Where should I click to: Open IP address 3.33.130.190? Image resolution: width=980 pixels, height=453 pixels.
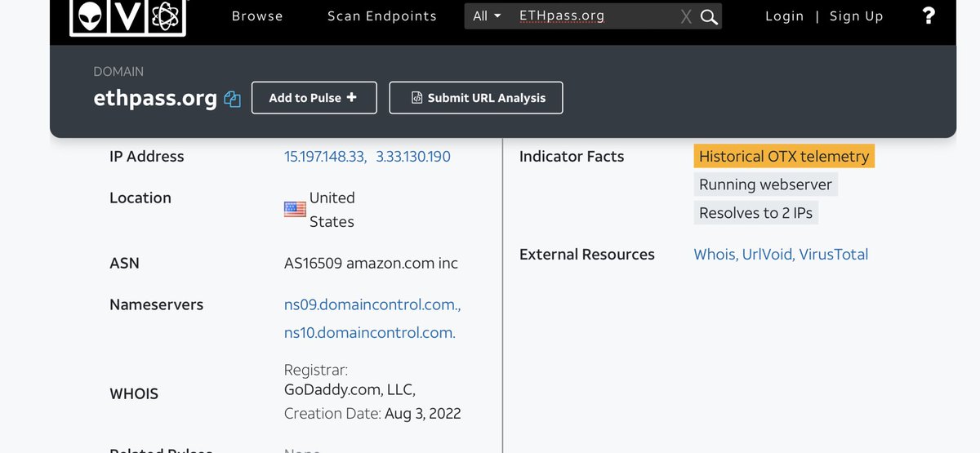tap(413, 157)
